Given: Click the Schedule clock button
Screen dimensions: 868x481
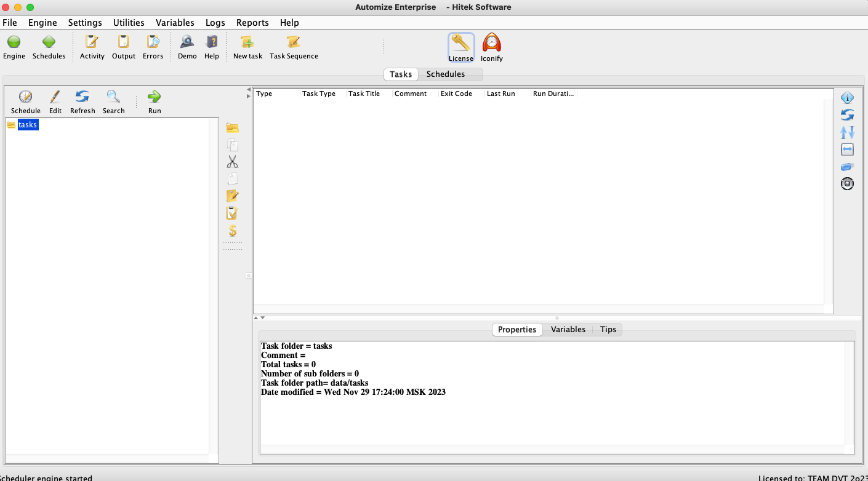Looking at the screenshot, I should 26,97.
